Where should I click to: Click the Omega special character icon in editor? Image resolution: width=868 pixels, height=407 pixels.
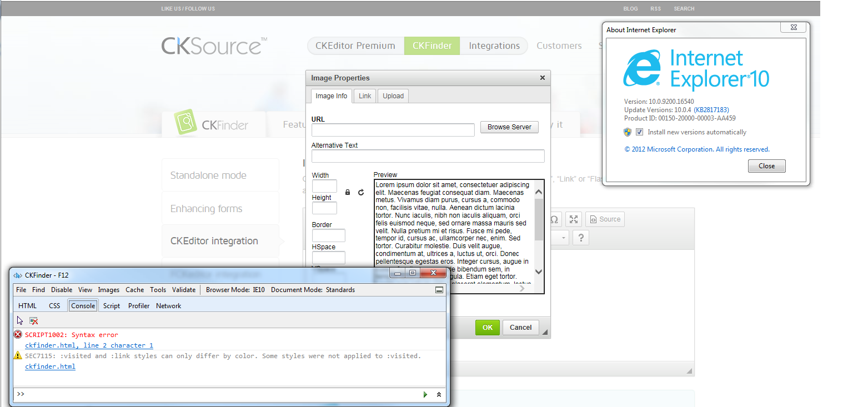pyautogui.click(x=554, y=219)
